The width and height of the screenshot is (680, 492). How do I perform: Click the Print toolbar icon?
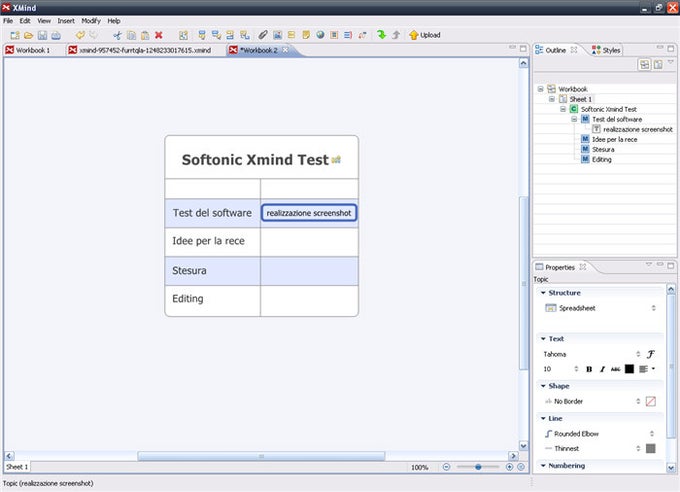click(56, 35)
